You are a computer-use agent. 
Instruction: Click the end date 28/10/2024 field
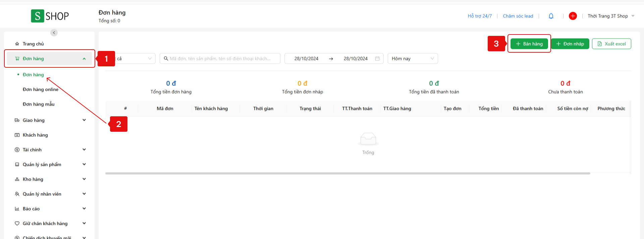click(x=356, y=58)
